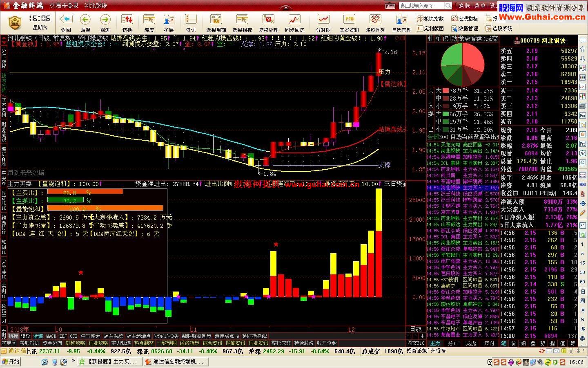Open the 持仓股份 tab
Screen dimensions: 588x368
304,343
